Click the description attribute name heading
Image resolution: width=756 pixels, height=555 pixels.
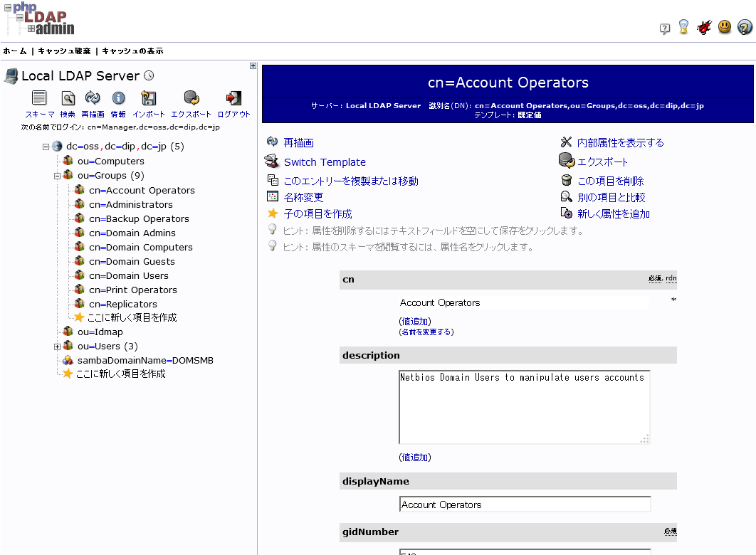pyautogui.click(x=371, y=355)
